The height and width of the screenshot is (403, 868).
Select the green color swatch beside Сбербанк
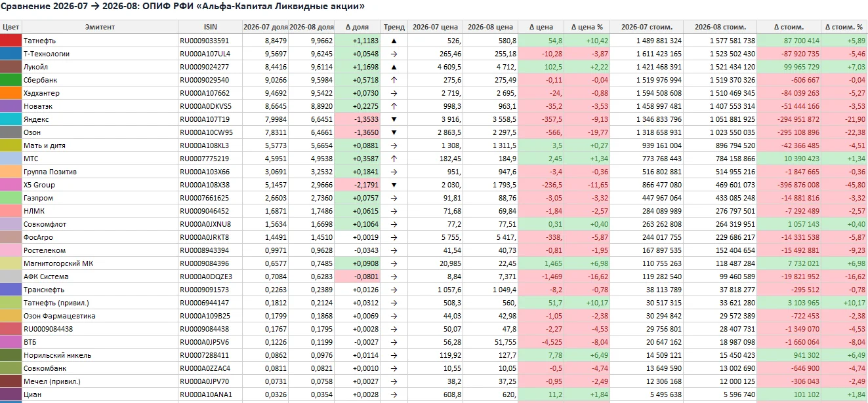point(10,80)
